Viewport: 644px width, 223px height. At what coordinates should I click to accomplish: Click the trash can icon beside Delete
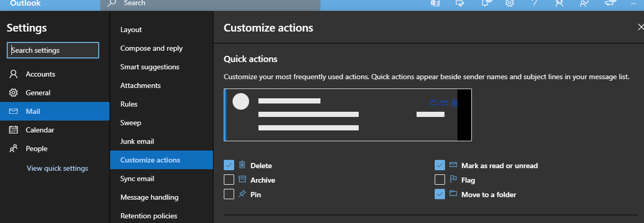pyautogui.click(x=242, y=166)
